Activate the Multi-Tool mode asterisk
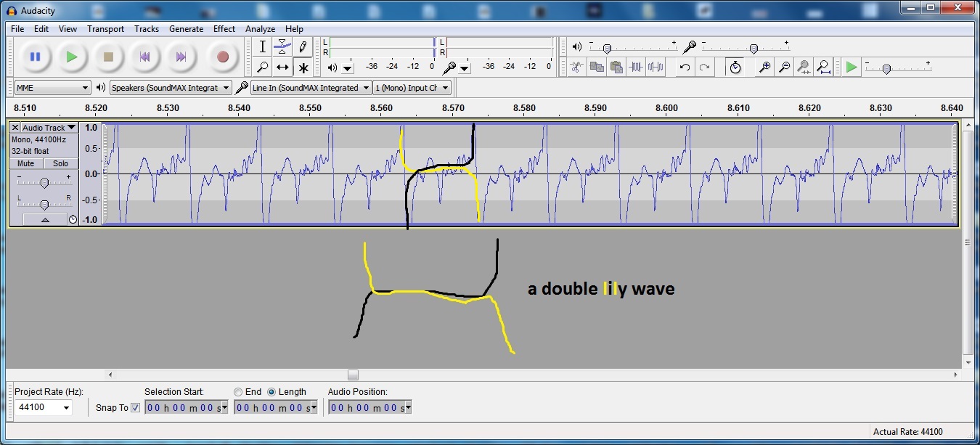This screenshot has height=445, width=980. (x=303, y=68)
